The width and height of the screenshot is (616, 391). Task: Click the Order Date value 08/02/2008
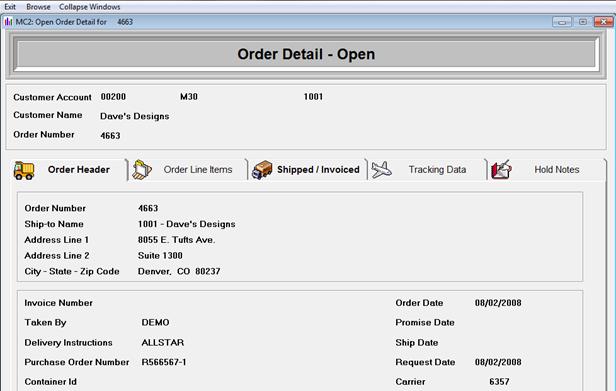point(498,303)
